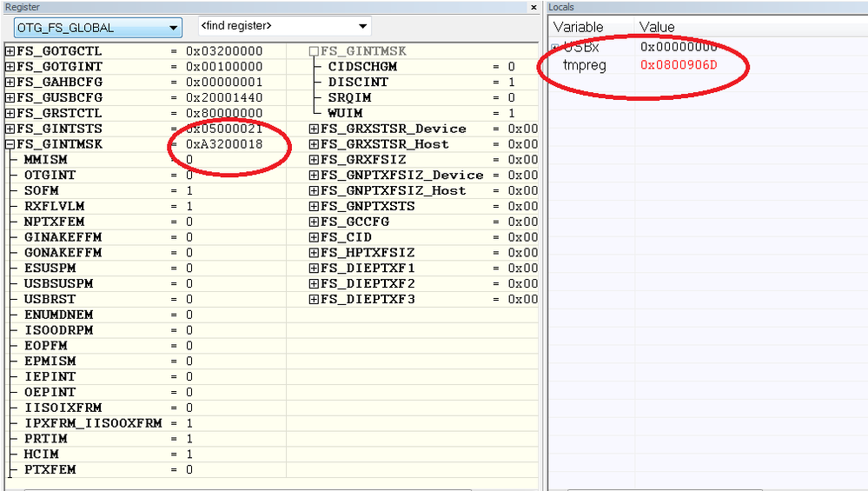The height and width of the screenshot is (491, 868).
Task: Expand the FS_GOTGCTL register
Action: click(10, 51)
